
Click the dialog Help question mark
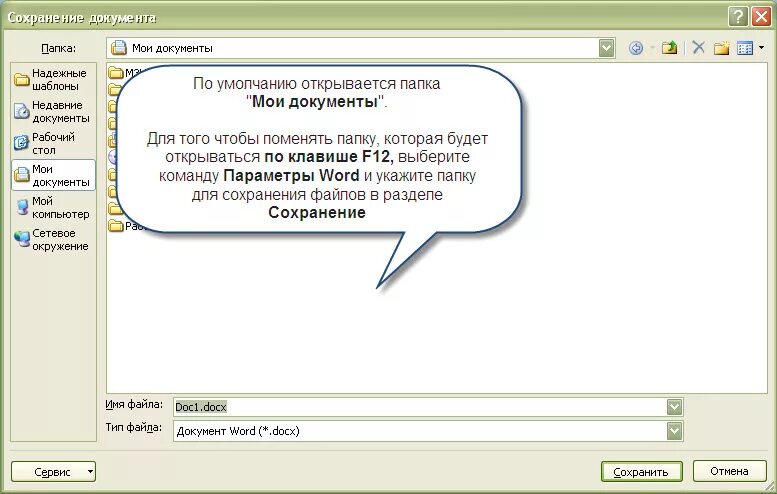click(x=738, y=17)
